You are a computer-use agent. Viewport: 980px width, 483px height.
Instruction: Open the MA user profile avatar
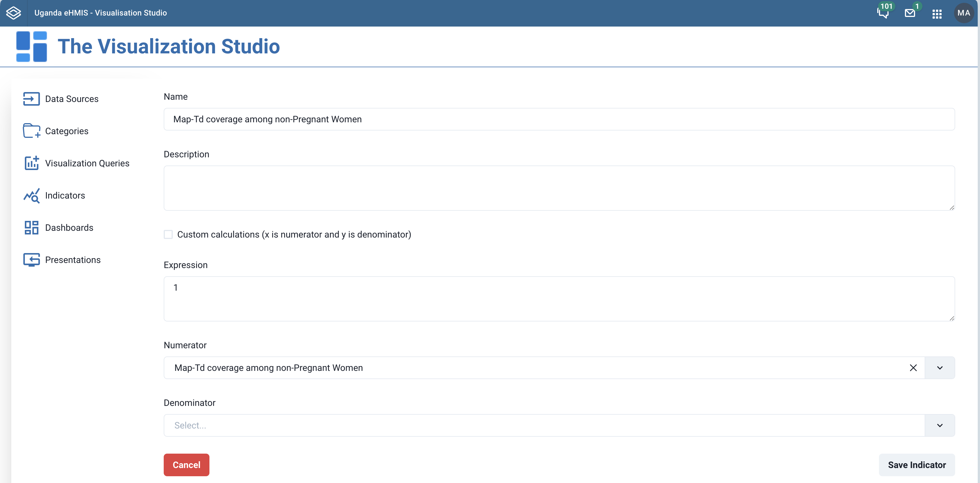963,13
